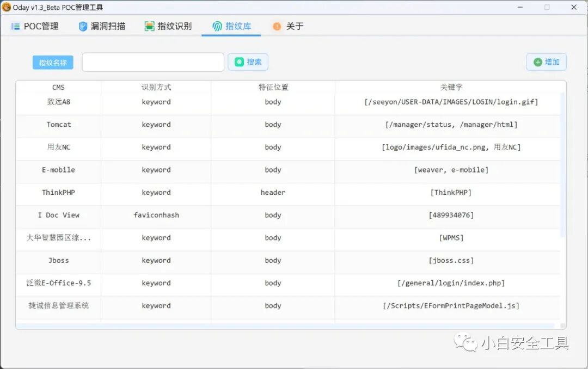Open the 指纹识别 tab

168,26
